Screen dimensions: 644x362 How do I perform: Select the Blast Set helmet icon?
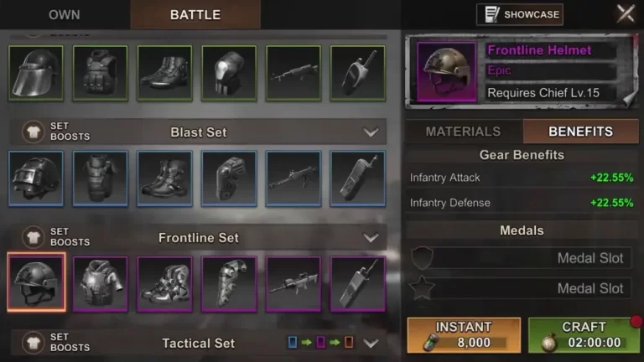pos(36,178)
